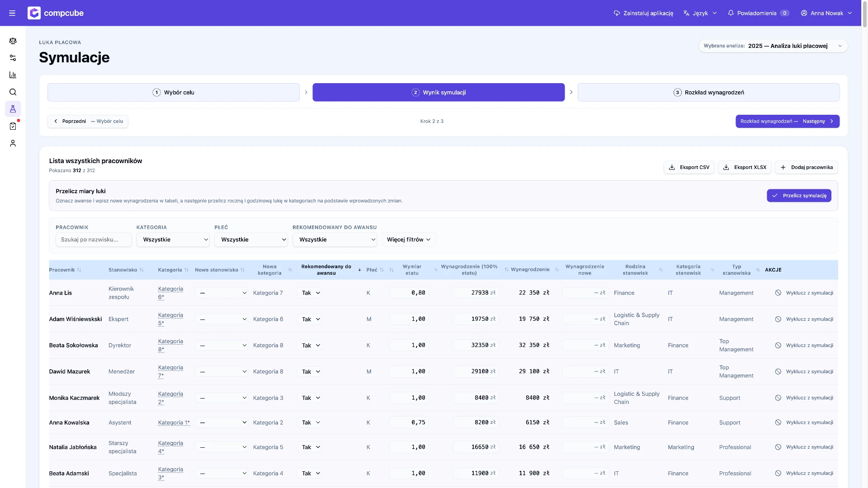
Task: Click Kategoria 4* link for Natalia Jabłońska
Action: [x=170, y=447]
